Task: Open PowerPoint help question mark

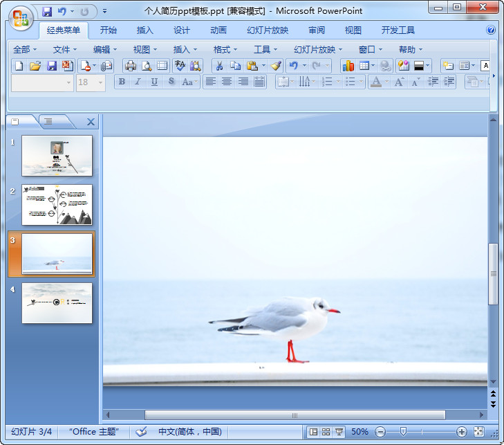Action: [490, 30]
